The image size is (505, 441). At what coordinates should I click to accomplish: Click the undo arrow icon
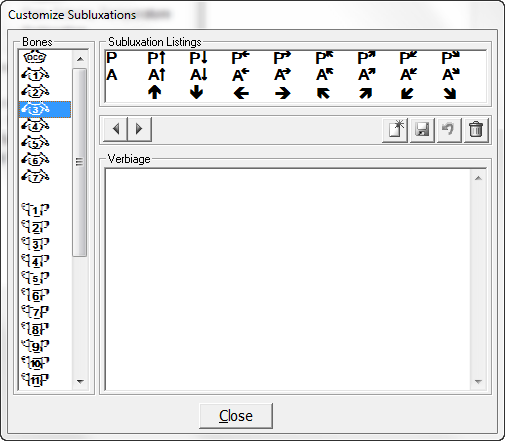(449, 130)
